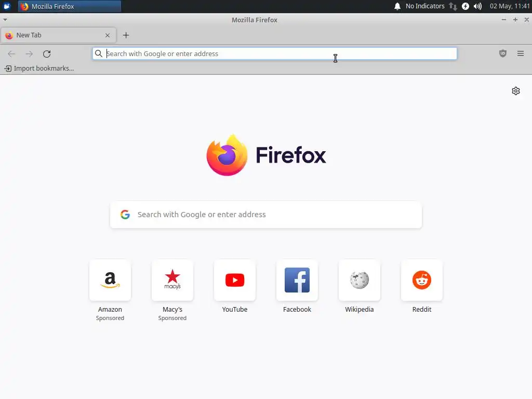Open the uBlock shield extension icon
Screen dimensions: 532x399
(x=503, y=54)
